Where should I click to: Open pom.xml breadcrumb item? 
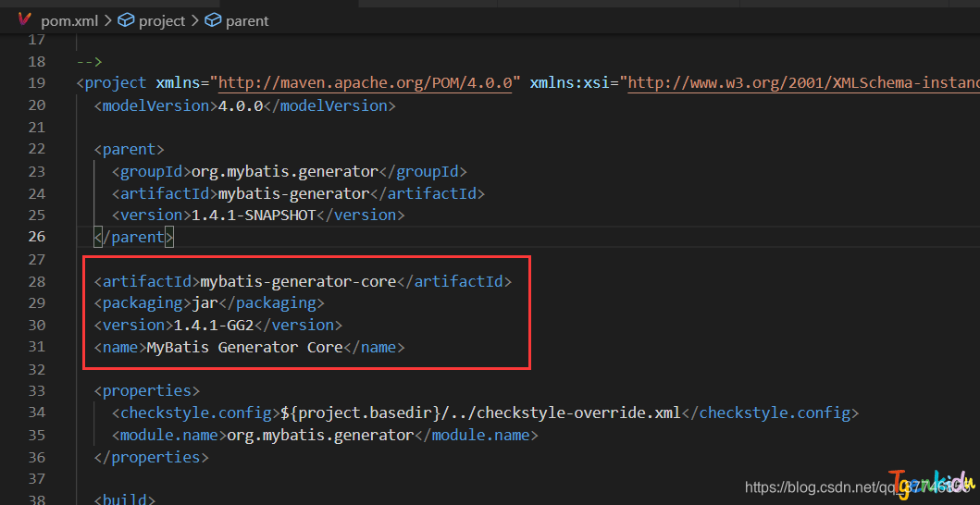69,20
